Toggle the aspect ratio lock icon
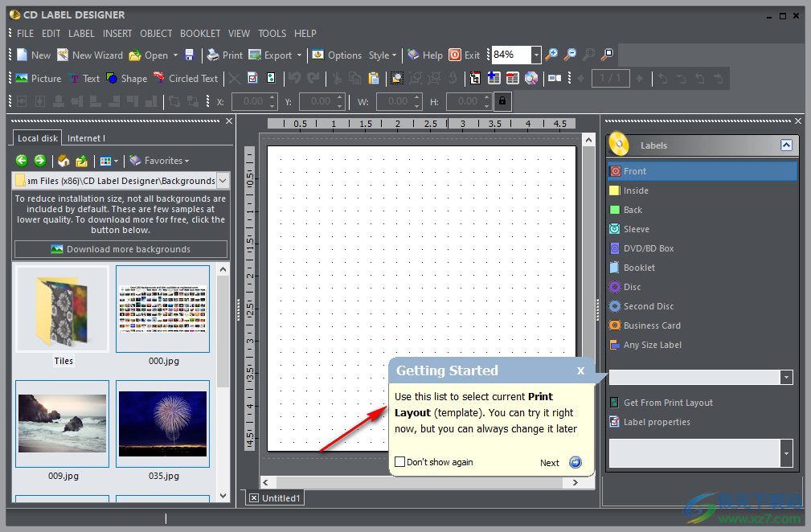The width and height of the screenshot is (811, 532). [x=502, y=100]
